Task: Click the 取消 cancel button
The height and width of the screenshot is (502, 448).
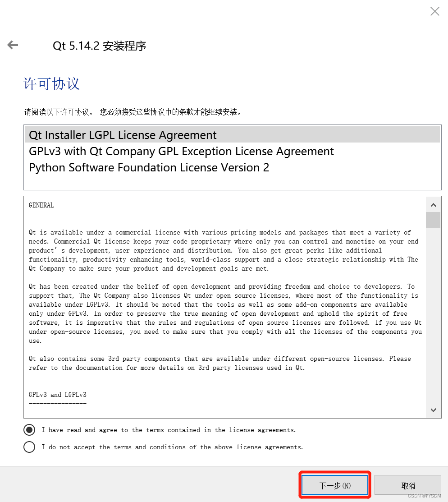Action: tap(408, 485)
